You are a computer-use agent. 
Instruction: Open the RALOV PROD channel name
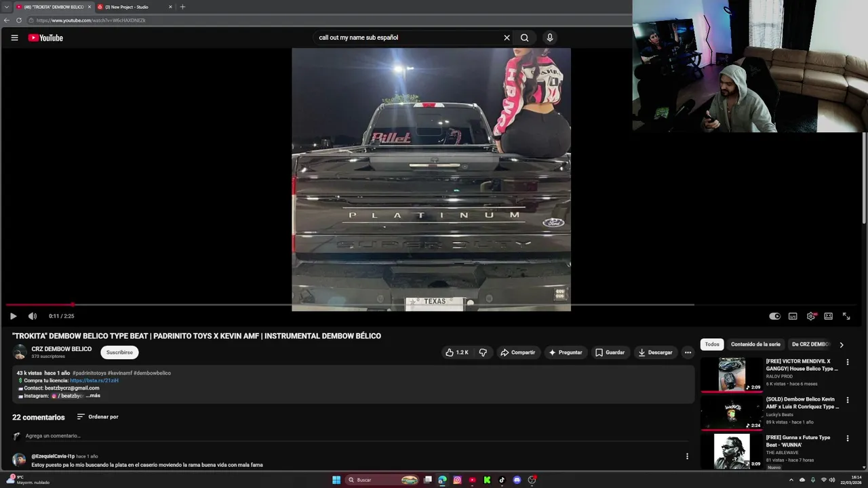coord(779,376)
